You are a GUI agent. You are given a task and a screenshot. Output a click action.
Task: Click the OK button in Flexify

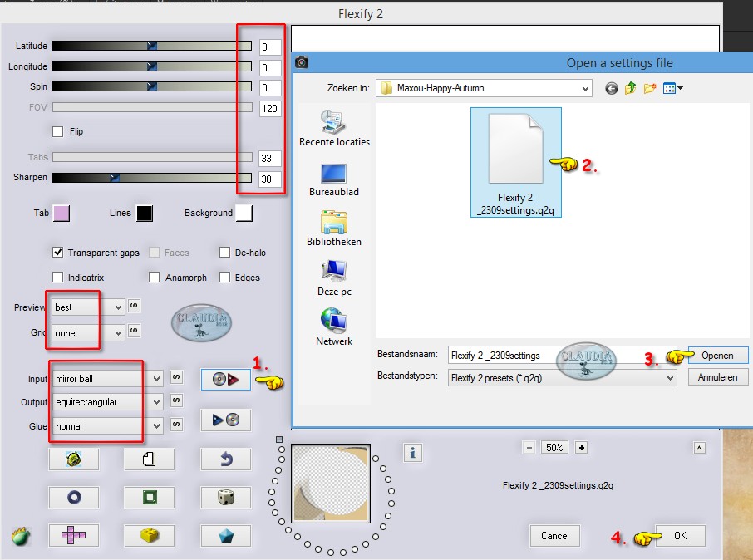[680, 536]
